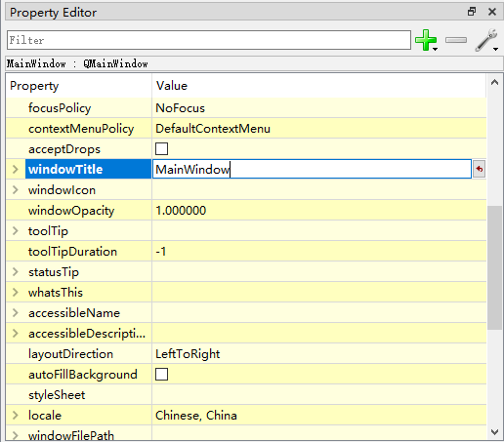Float the Property Editor panel
This screenshot has height=442, width=504.
point(472,12)
